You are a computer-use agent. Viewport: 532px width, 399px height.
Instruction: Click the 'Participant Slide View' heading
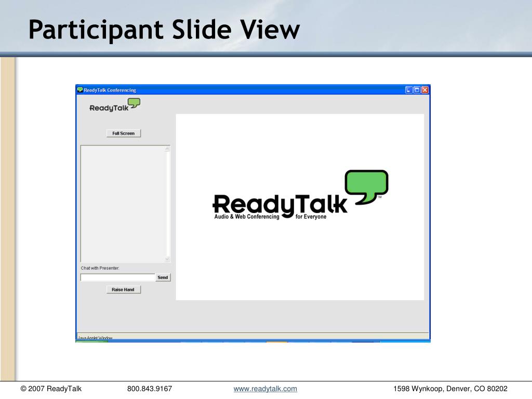164,30
